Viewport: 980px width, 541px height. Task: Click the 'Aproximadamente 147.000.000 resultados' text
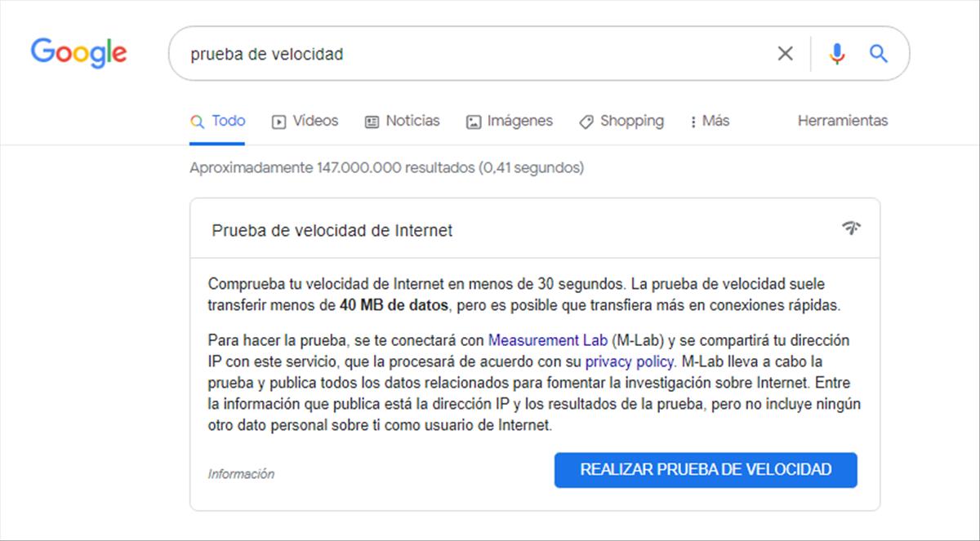point(332,168)
